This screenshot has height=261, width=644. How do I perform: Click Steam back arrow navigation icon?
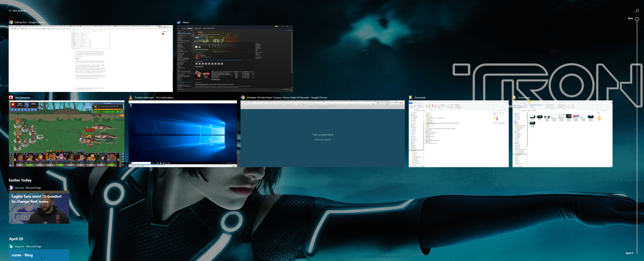178,28
